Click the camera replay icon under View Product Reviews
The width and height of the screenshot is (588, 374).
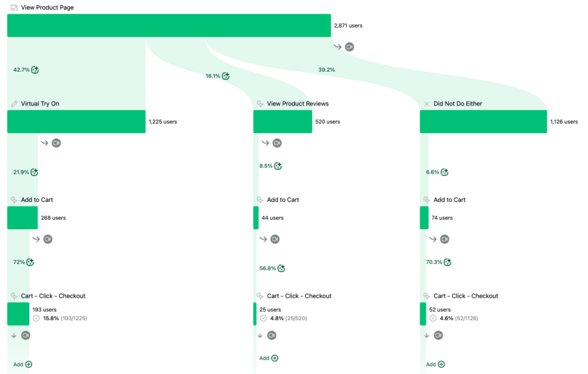pos(277,143)
